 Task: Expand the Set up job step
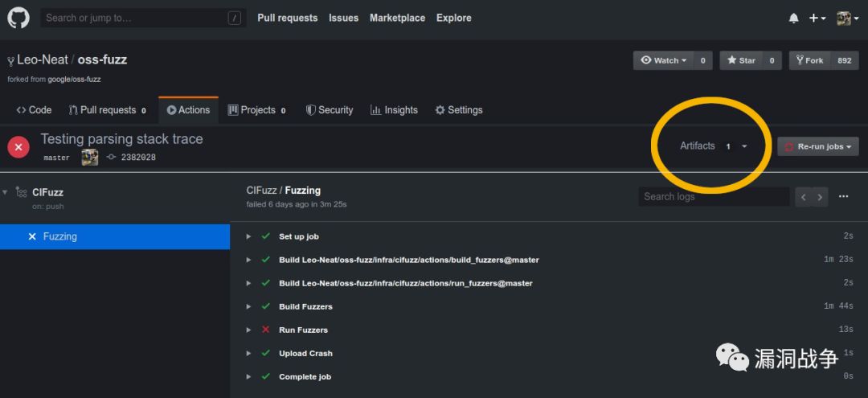(248, 236)
